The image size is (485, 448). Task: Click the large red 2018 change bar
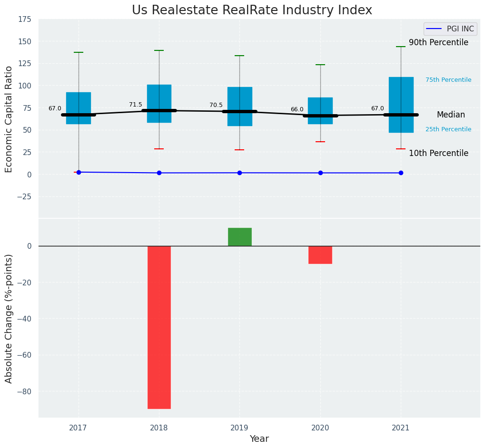point(159,327)
